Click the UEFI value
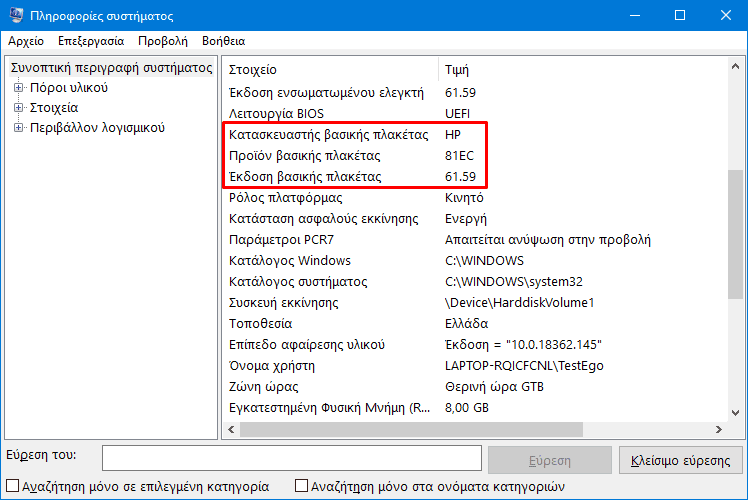This screenshot has height=500, width=748. (x=457, y=114)
